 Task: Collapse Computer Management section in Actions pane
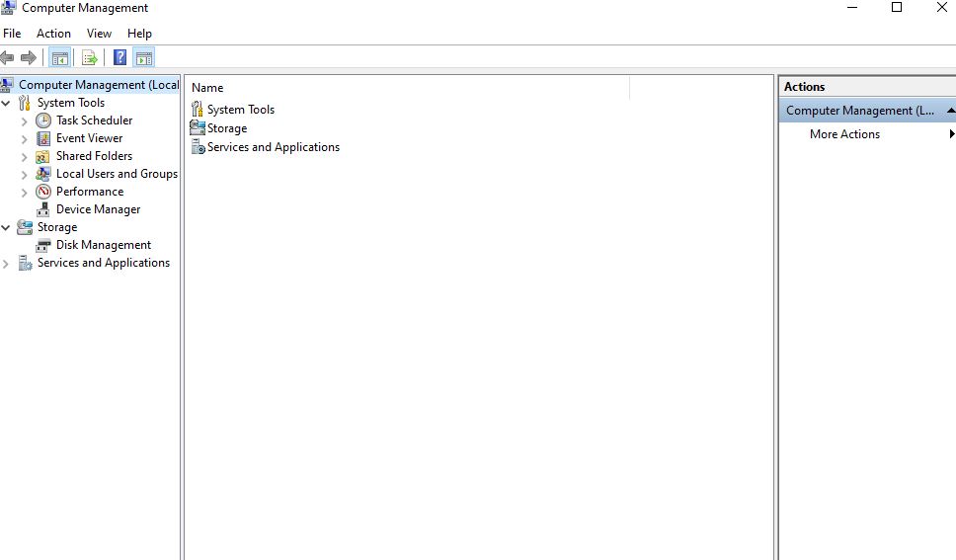tap(950, 111)
